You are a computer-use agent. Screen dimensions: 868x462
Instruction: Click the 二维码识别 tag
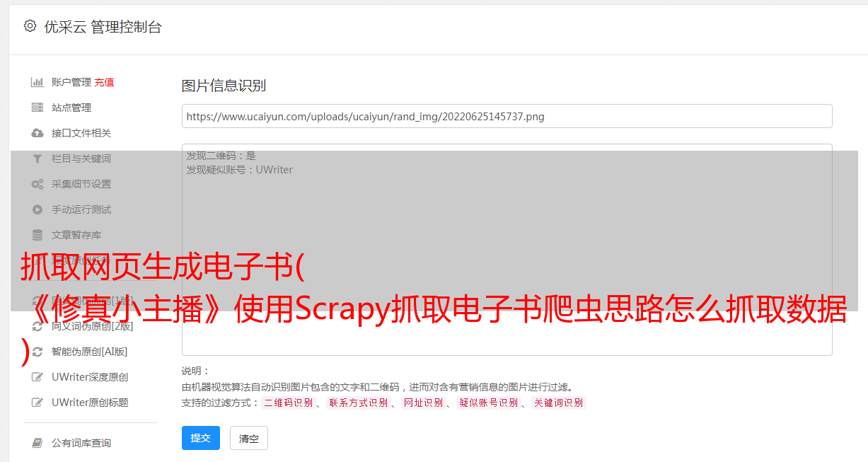288,403
